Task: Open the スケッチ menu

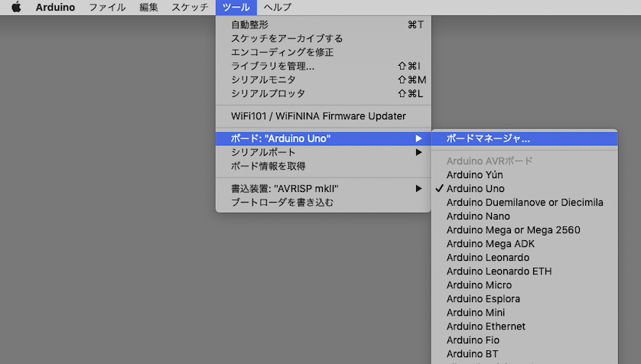Action: [189, 7]
